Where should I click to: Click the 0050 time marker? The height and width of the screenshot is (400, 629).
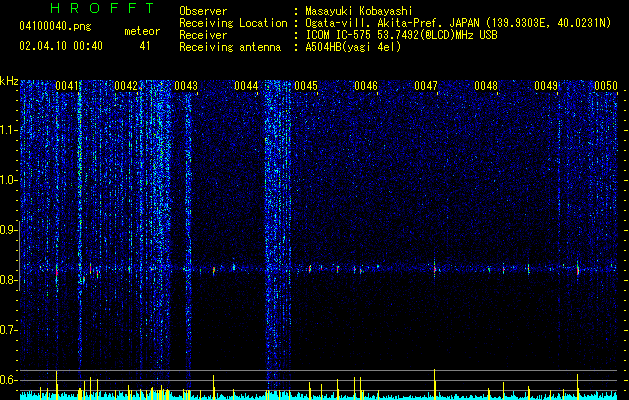click(x=606, y=86)
